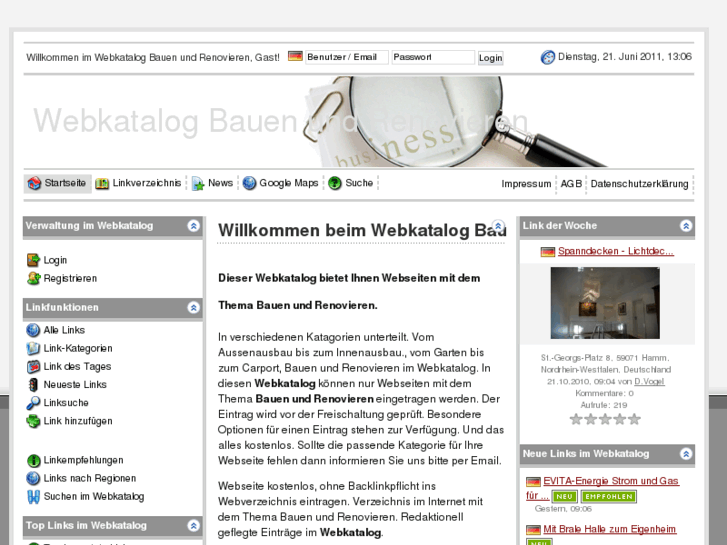Image resolution: width=727 pixels, height=545 pixels.
Task: Click the Linkempfehlungen info icon
Action: click(33, 460)
